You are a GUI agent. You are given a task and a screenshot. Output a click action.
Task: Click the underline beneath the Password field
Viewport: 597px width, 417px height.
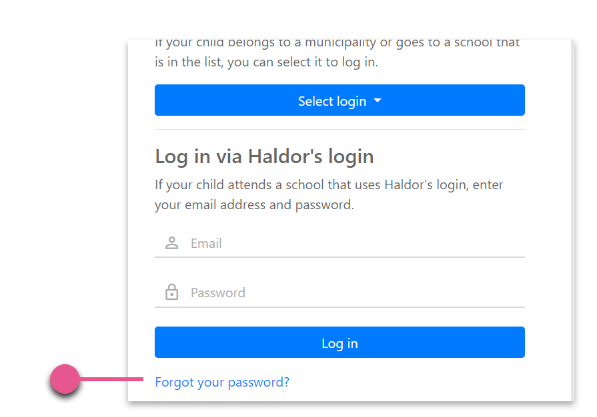point(340,307)
